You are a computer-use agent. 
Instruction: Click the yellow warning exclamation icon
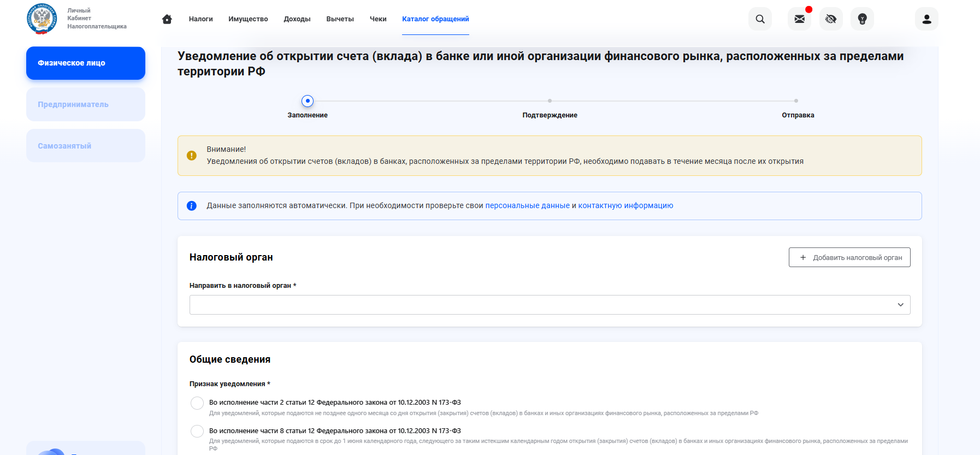[x=192, y=156]
